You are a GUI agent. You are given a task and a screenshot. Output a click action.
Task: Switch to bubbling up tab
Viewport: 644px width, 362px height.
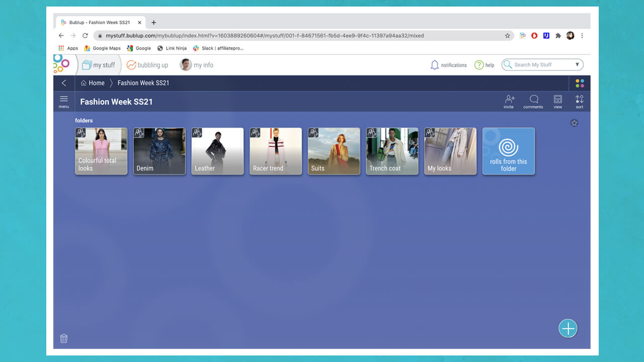coord(147,65)
